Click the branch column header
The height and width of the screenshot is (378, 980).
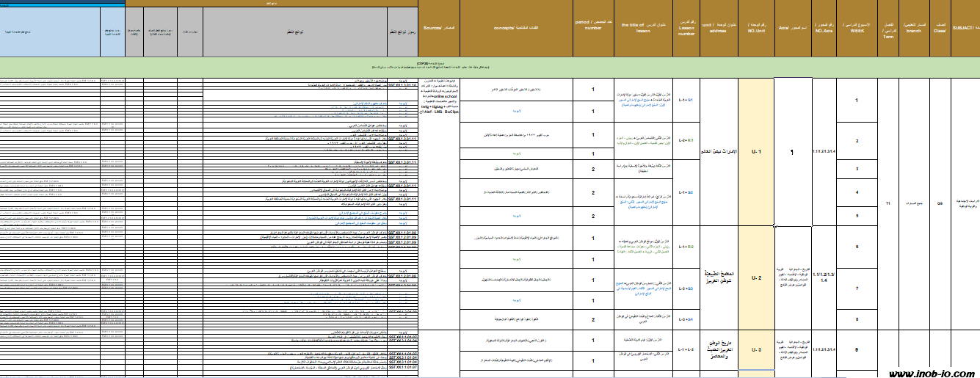tap(914, 28)
